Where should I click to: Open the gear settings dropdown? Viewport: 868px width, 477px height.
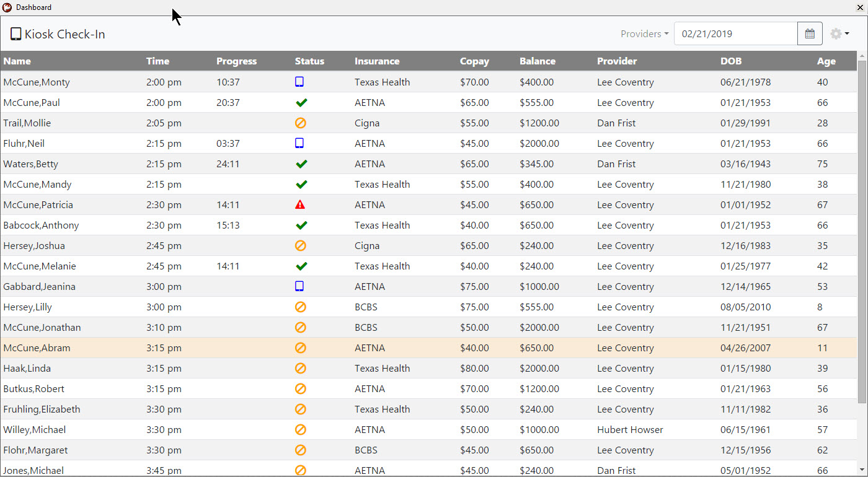(x=839, y=34)
